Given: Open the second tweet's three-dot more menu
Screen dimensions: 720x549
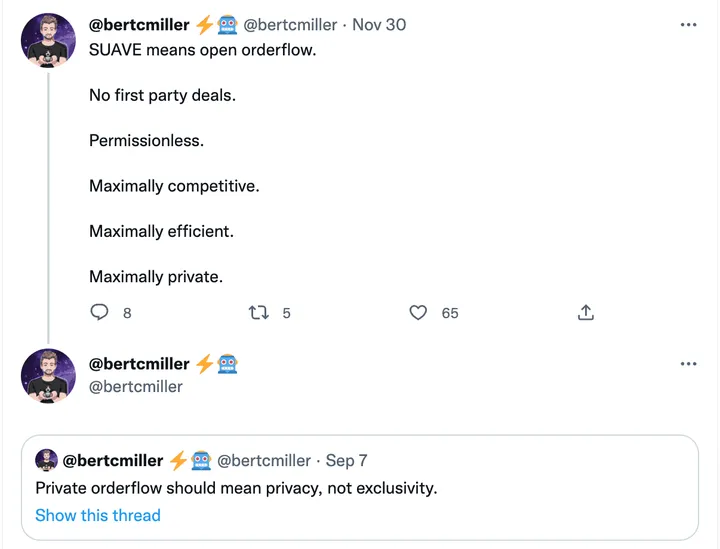Looking at the screenshot, I should point(688,364).
